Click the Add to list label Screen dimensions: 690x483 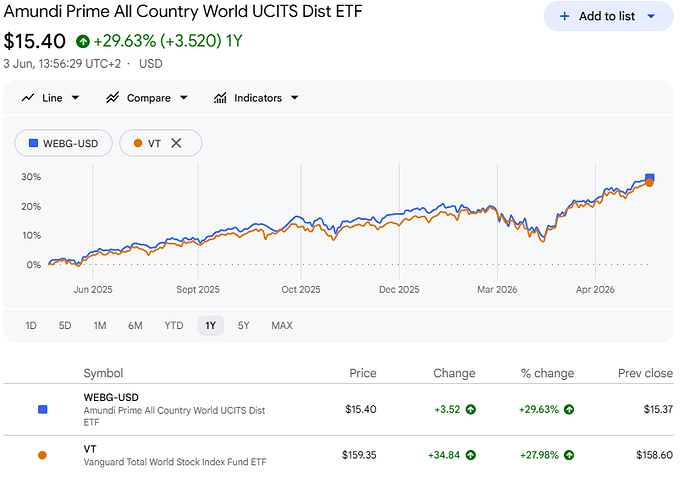pyautogui.click(x=607, y=16)
